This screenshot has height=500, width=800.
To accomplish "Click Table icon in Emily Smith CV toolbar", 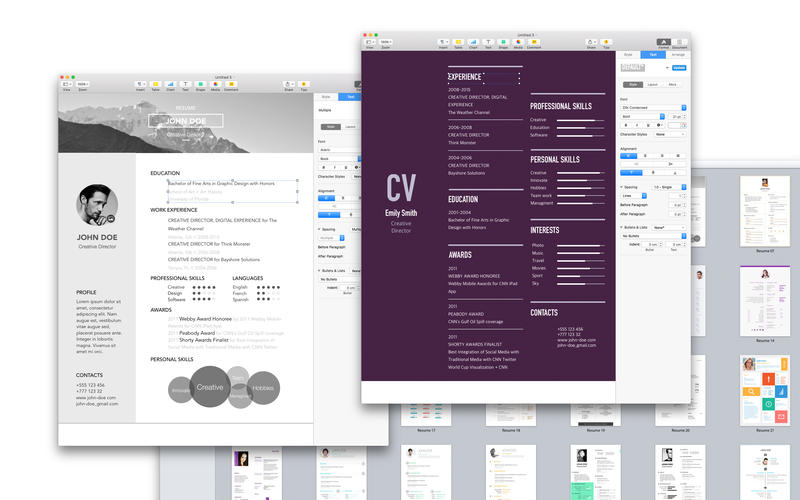I will [x=458, y=42].
